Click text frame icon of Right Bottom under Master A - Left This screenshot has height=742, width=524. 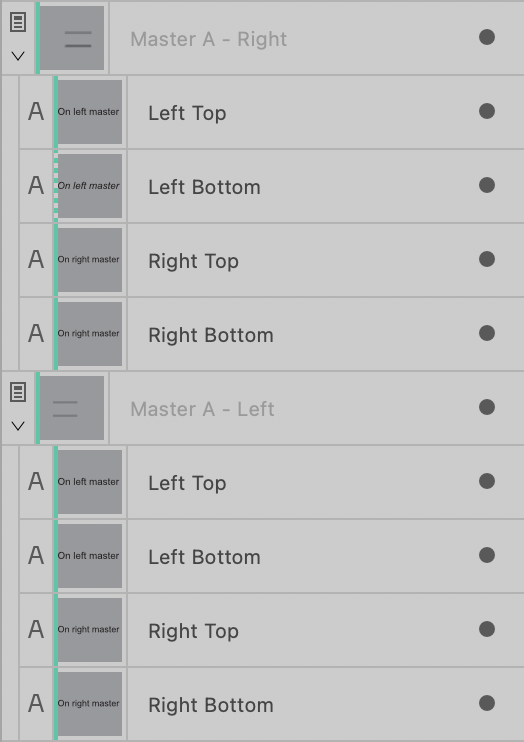pyautogui.click(x=36, y=703)
